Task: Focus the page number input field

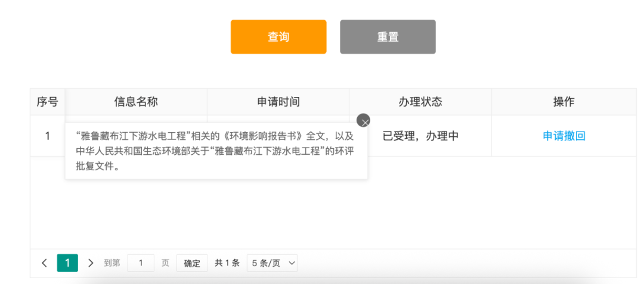Action: (x=141, y=263)
